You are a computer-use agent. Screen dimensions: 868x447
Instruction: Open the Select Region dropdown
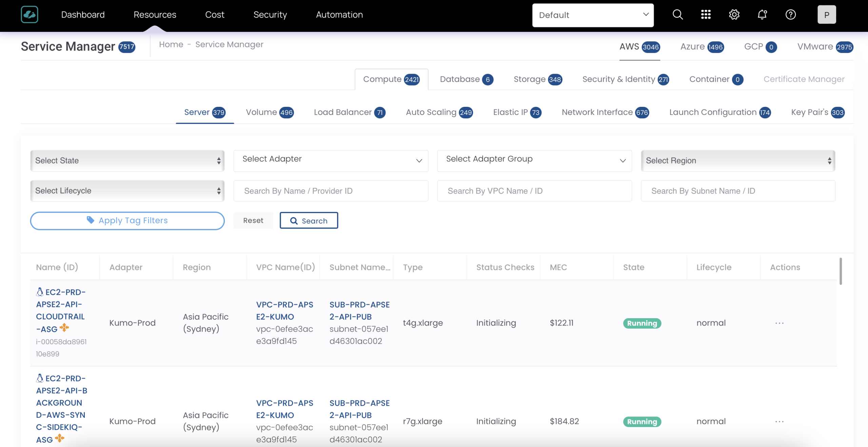click(738, 161)
